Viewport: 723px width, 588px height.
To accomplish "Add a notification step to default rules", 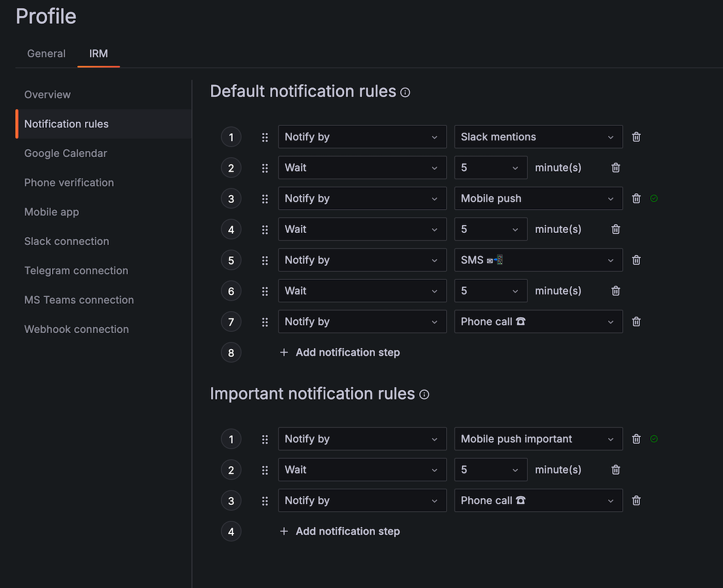I will (x=339, y=352).
